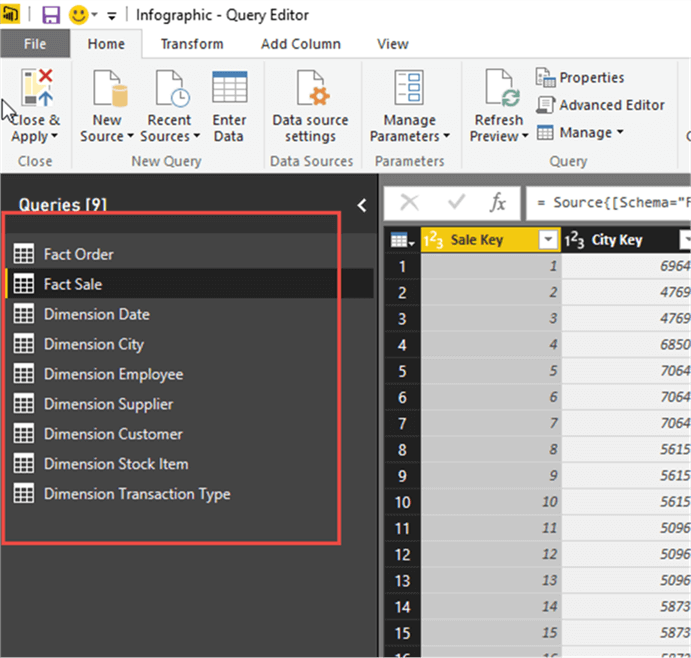Select the Dimension Customer query
This screenshot has width=691, height=658.
(189, 434)
